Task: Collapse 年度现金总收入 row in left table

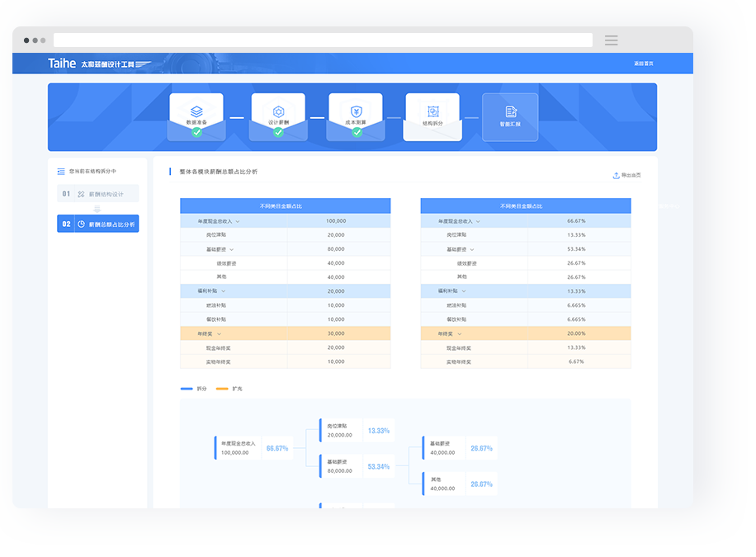Action: tap(238, 221)
